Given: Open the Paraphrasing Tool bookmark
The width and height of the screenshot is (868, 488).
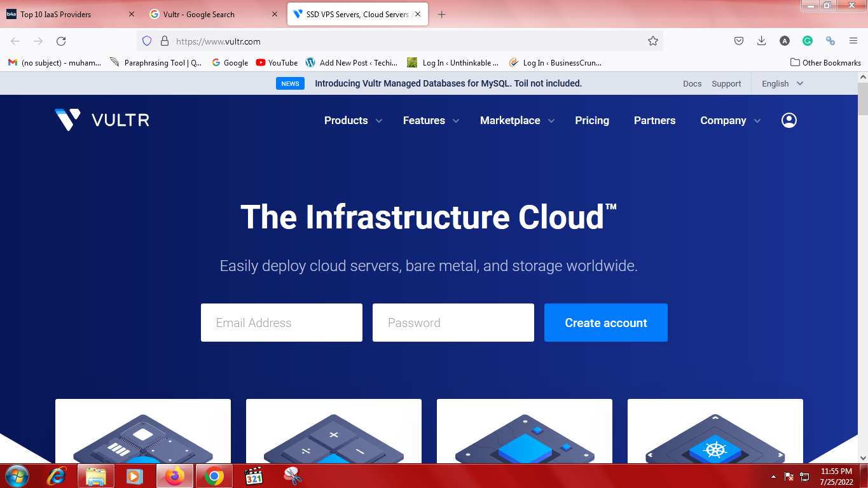Looking at the screenshot, I should (156, 62).
